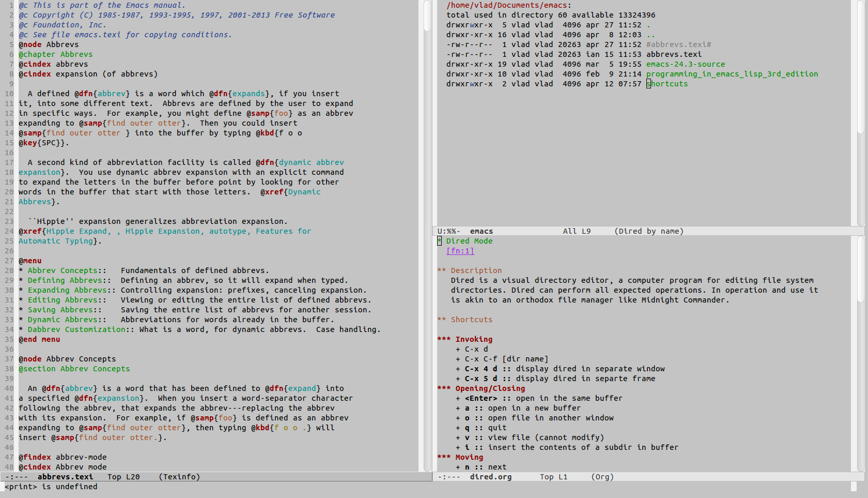Select the Editing Abbrevs menu entry
Image resolution: width=868 pixels, height=498 pixels.
[x=63, y=300]
